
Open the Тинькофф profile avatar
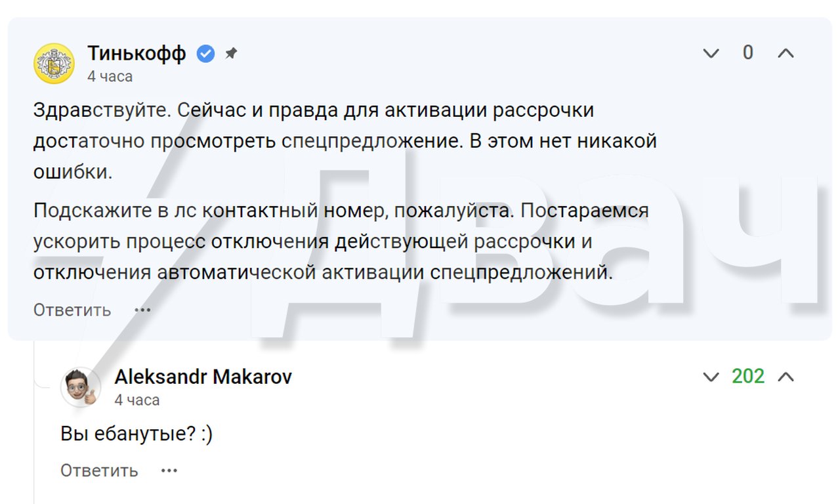pyautogui.click(x=54, y=63)
